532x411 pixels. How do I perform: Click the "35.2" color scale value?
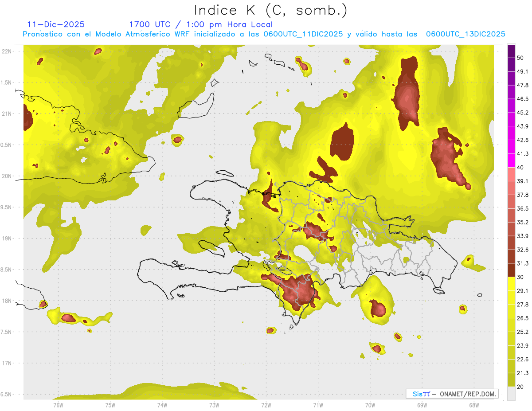click(523, 222)
